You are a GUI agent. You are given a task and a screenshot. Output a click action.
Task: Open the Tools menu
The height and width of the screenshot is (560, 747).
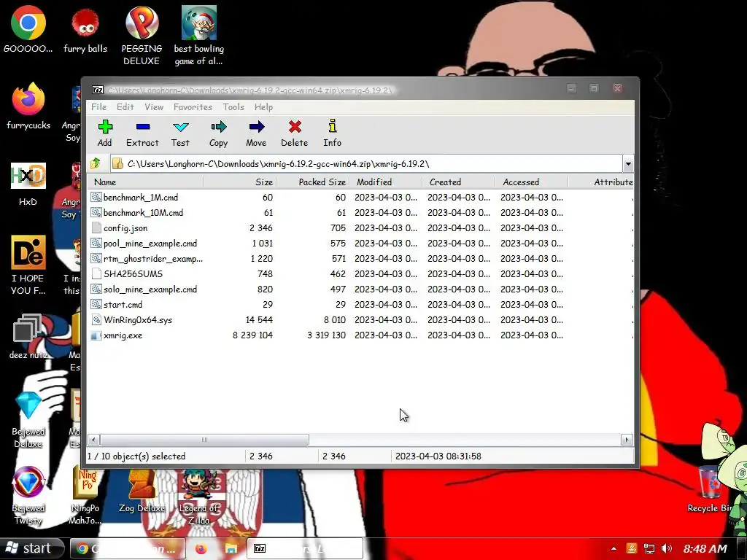click(233, 107)
